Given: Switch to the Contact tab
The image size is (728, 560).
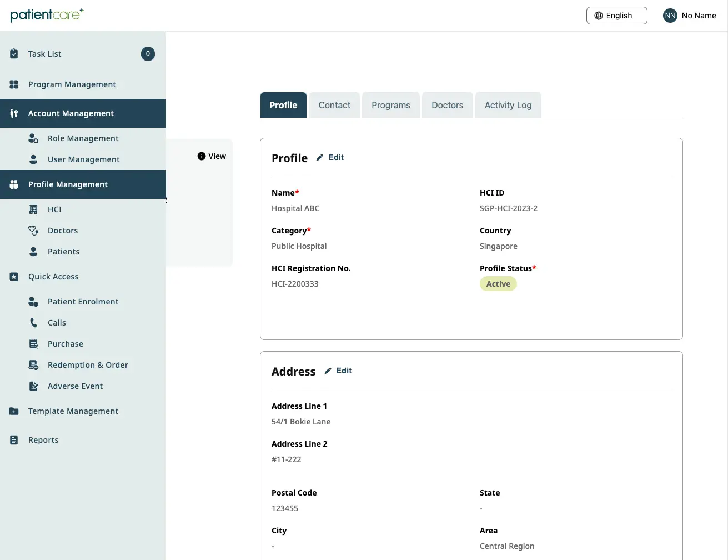Looking at the screenshot, I should coord(334,105).
